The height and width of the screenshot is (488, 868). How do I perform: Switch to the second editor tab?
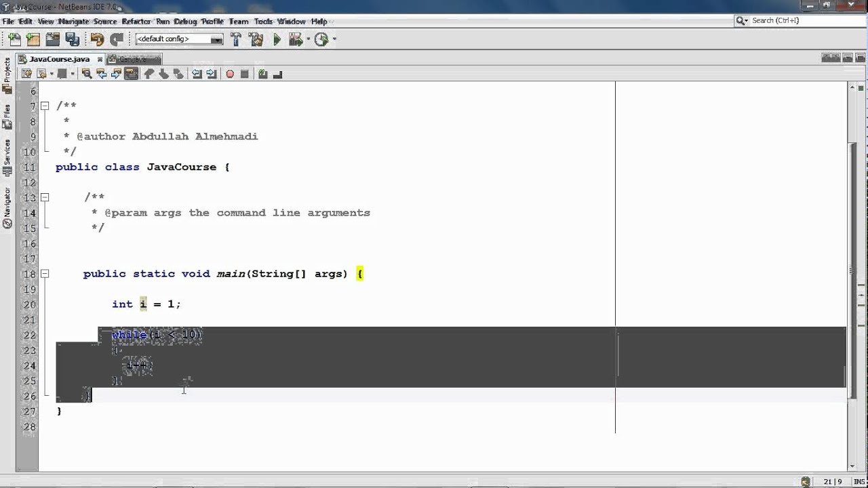[x=134, y=59]
